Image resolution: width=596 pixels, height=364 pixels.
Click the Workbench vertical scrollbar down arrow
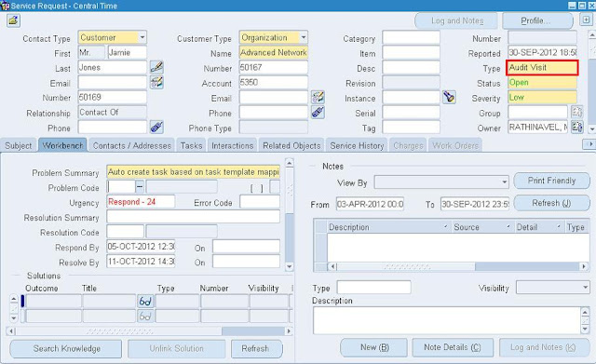(290, 266)
